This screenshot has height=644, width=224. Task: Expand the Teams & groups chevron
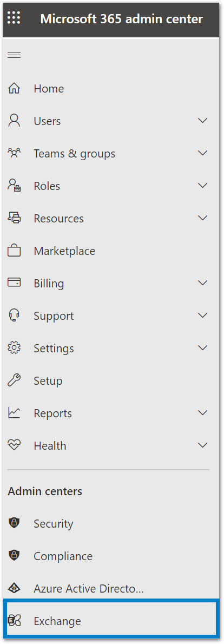pos(203,153)
